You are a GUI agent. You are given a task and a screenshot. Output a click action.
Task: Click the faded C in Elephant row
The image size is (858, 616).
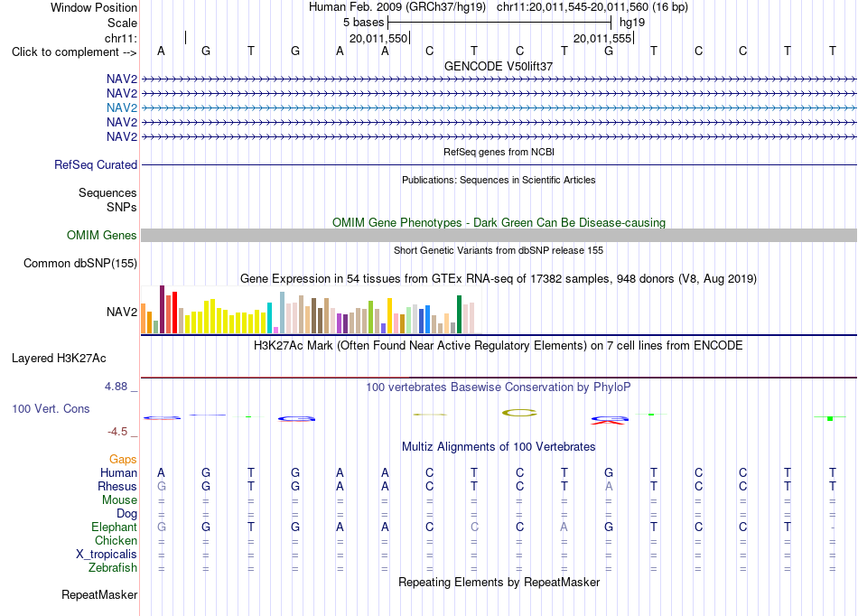tap(474, 527)
